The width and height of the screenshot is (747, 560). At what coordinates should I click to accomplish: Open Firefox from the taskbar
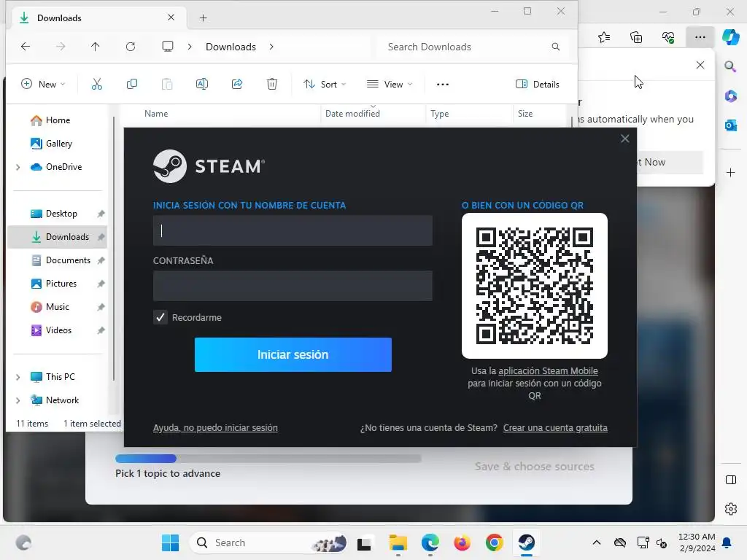tap(462, 542)
